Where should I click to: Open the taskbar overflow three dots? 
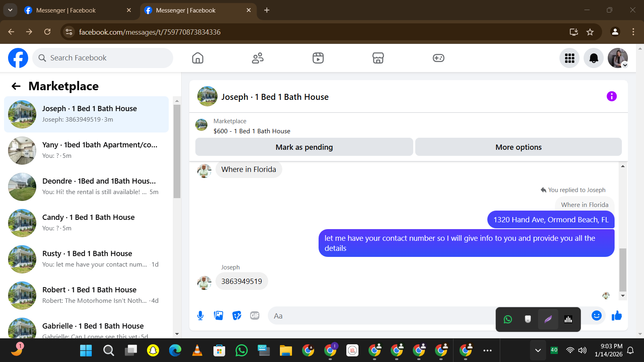[487, 351]
